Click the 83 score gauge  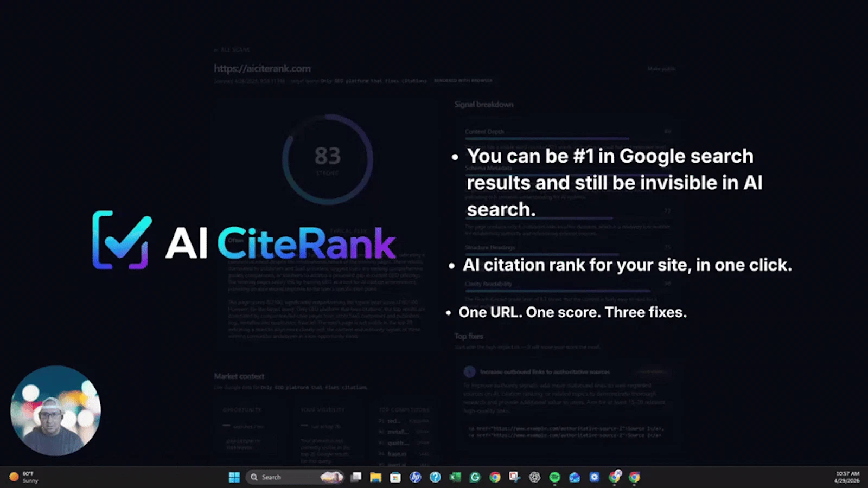click(327, 159)
